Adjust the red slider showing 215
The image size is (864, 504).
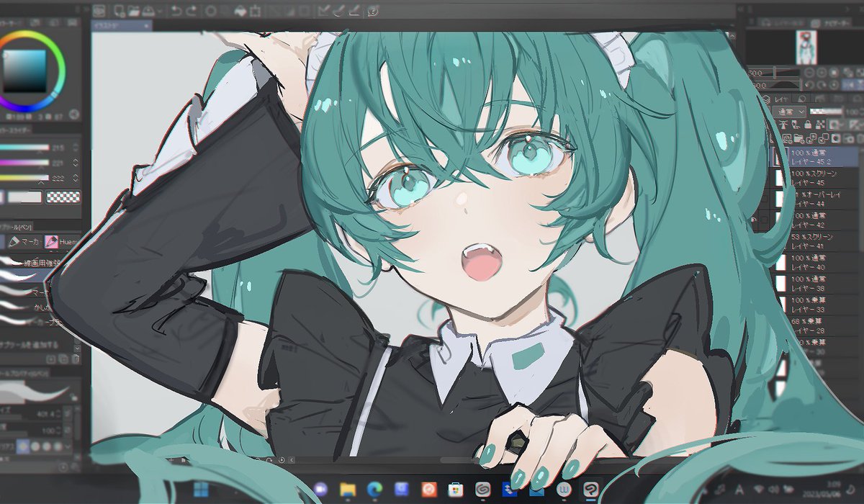pos(25,148)
